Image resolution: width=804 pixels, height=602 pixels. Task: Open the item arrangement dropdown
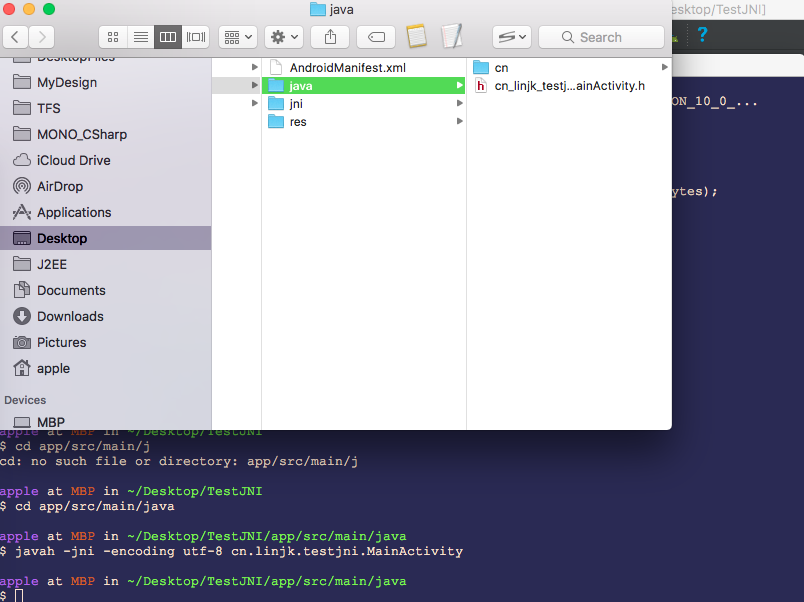238,37
